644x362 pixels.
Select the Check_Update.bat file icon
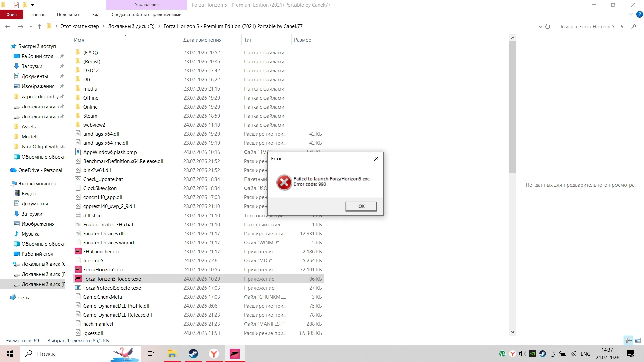[x=78, y=179]
